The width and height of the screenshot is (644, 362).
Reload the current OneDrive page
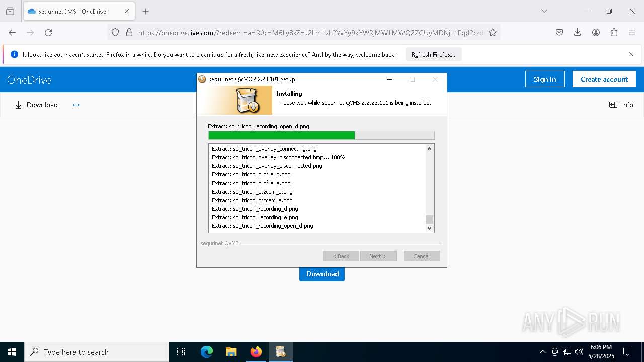point(48,32)
